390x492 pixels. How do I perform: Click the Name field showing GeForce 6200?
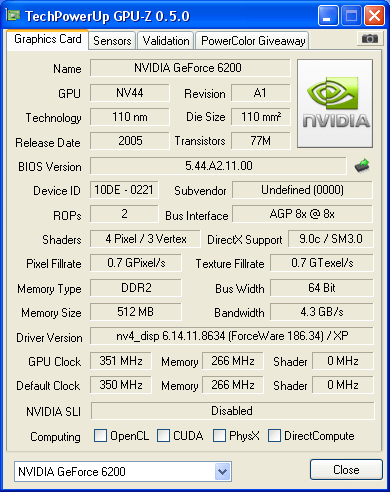[190, 68]
